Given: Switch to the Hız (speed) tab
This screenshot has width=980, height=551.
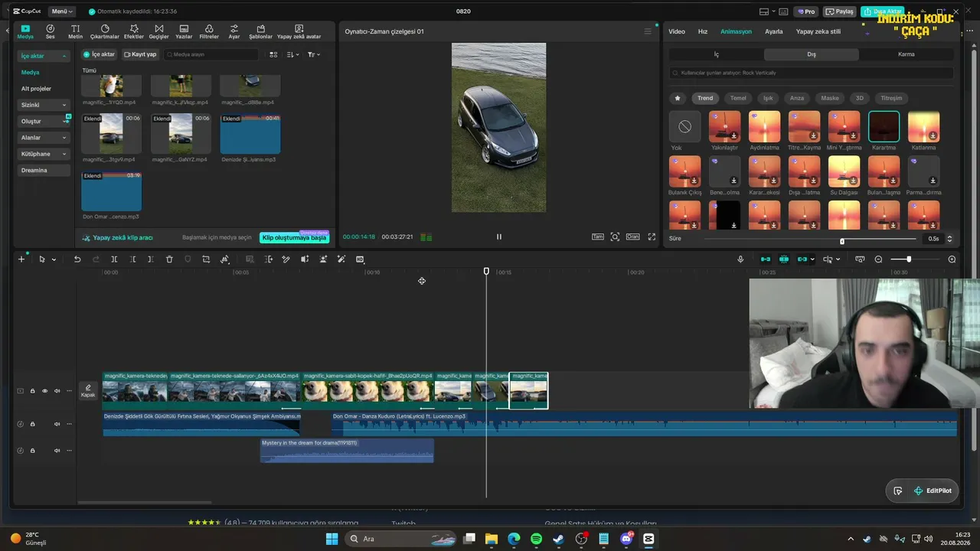Looking at the screenshot, I should point(703,31).
